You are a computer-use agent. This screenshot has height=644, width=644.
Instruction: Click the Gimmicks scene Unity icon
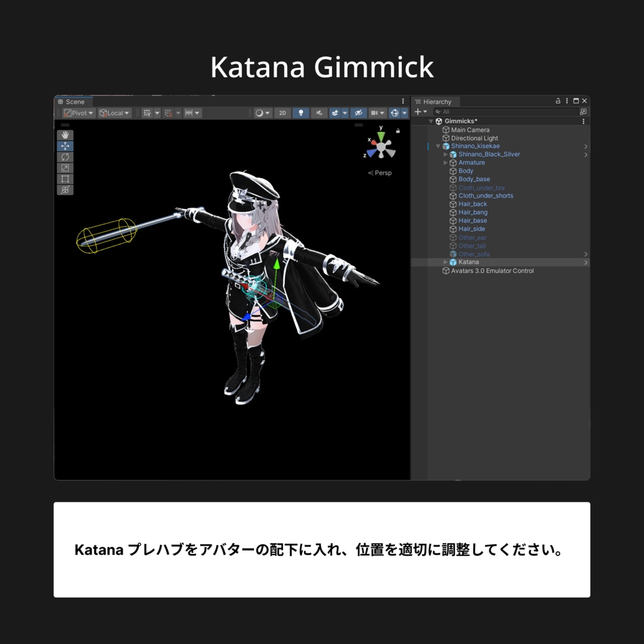click(x=438, y=121)
